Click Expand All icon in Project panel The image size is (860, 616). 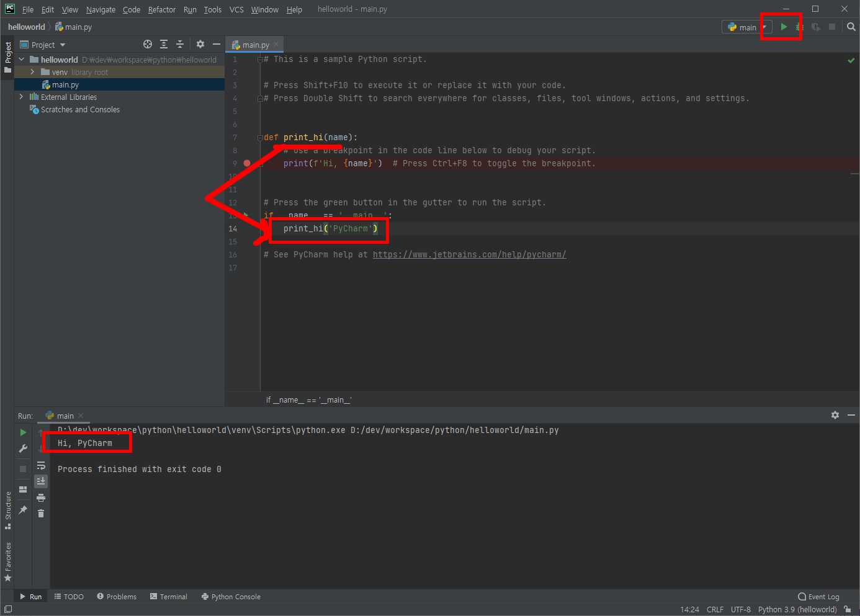click(164, 44)
